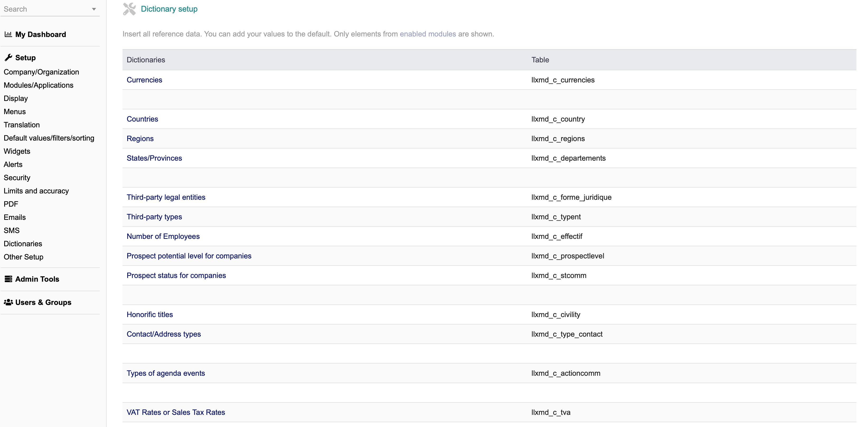The height and width of the screenshot is (427, 868).
Task: Select the llxmd_c_effectif table name
Action: coord(557,236)
